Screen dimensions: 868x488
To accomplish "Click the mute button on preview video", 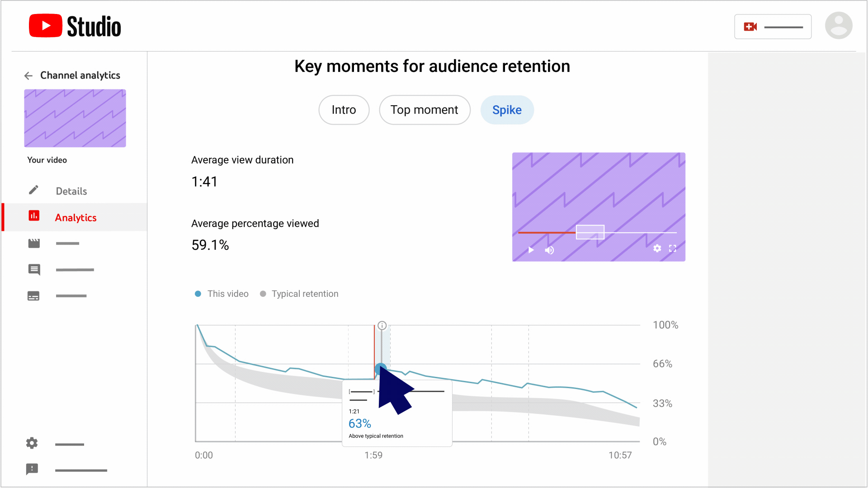I will pos(550,250).
